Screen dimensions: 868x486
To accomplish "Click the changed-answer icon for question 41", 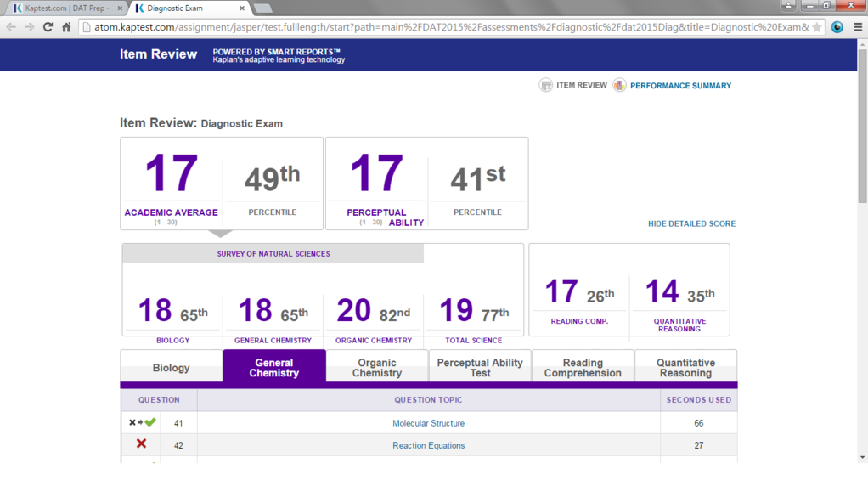I will [142, 422].
